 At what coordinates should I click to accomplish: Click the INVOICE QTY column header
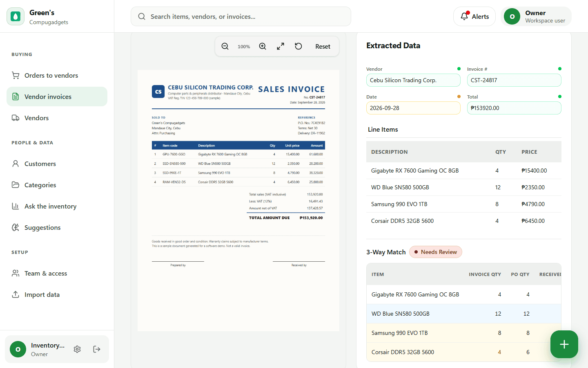pyautogui.click(x=485, y=274)
